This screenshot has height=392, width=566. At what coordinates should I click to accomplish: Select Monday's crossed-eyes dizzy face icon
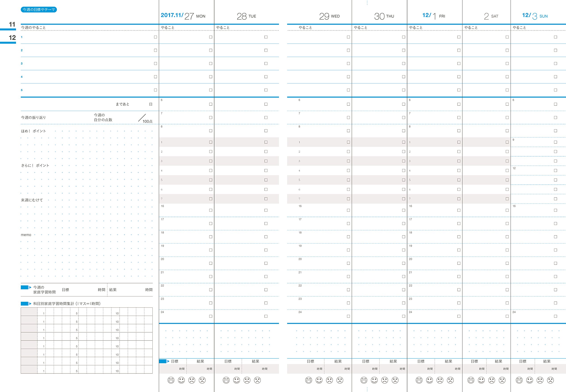pyautogui.click(x=202, y=380)
